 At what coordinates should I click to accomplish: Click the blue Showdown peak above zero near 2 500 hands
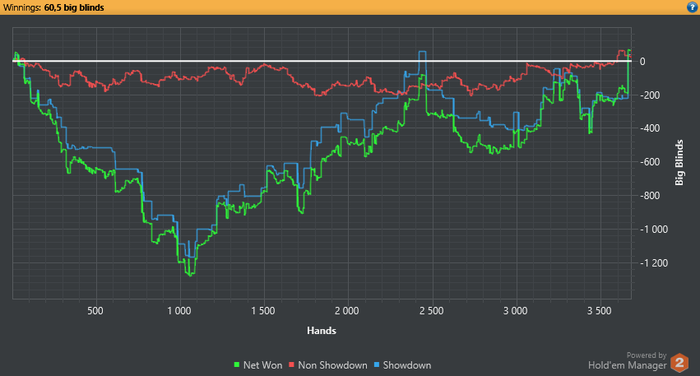coord(422,52)
